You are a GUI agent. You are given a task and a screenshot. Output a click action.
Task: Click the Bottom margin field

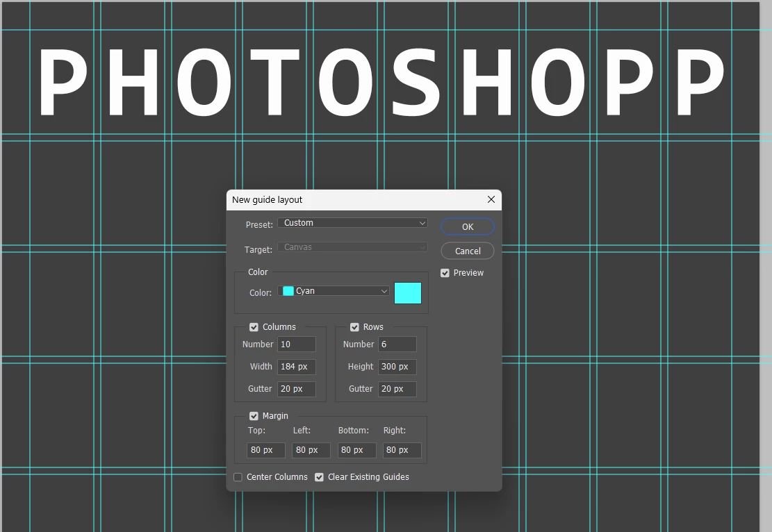pyautogui.click(x=357, y=450)
